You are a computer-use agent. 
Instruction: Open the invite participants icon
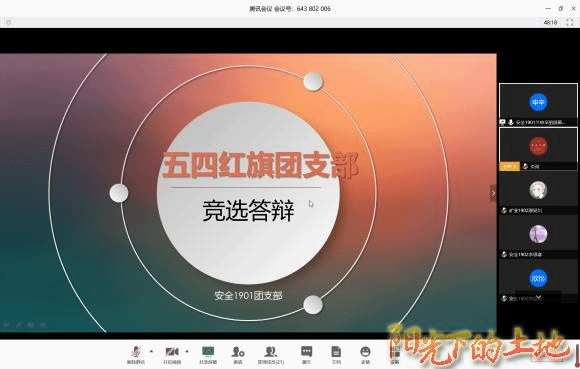238,355
